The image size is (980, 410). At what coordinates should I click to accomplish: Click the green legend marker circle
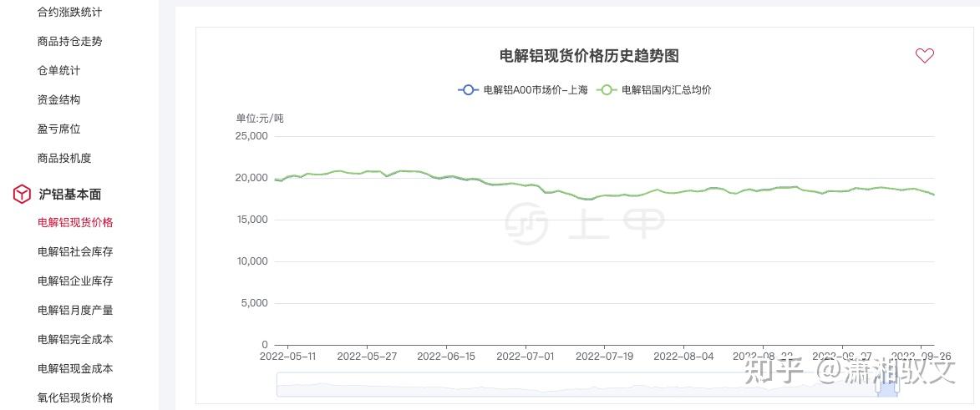pos(607,90)
